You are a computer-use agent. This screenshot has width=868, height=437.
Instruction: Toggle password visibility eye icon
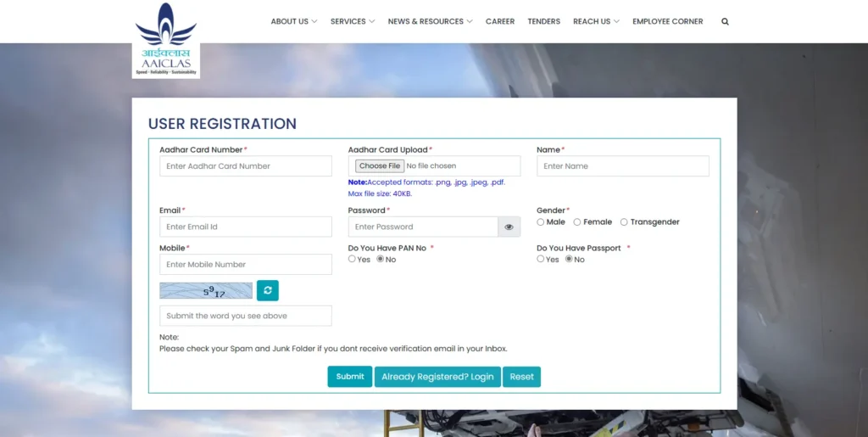click(x=509, y=227)
